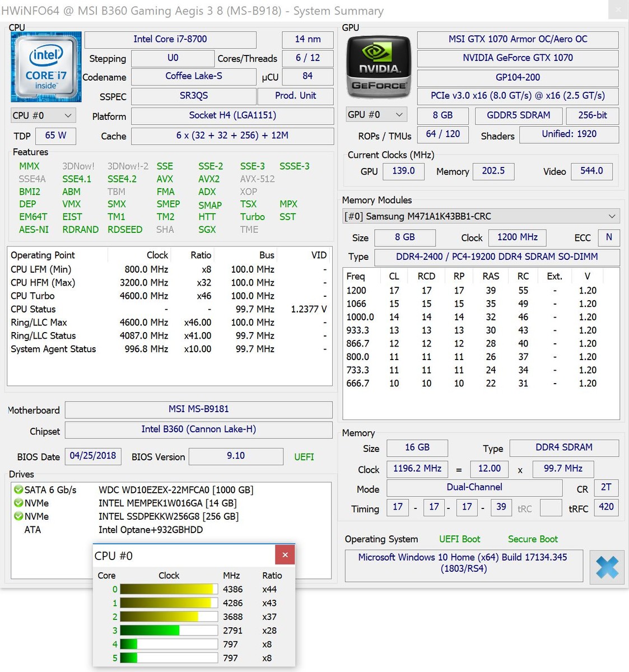Image resolution: width=629 pixels, height=672 pixels.
Task: Click the NVIDIA GeForce logo
Action: click(x=379, y=68)
